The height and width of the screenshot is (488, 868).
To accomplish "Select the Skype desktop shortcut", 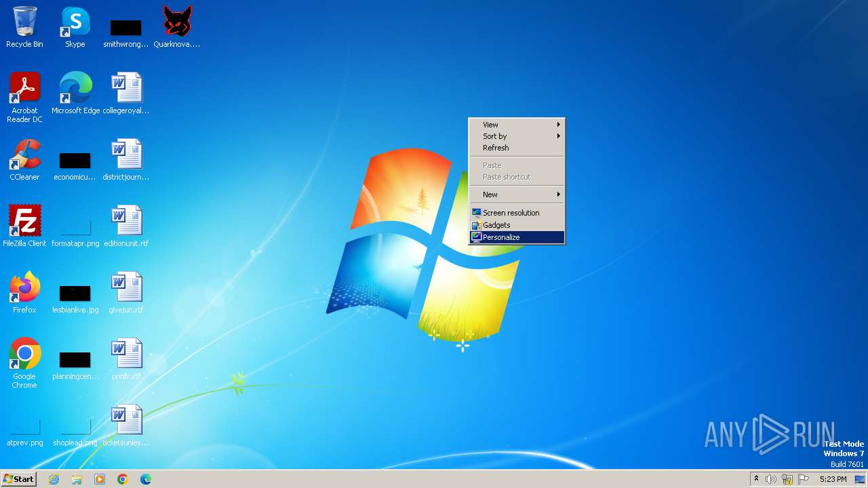I will (x=75, y=27).
